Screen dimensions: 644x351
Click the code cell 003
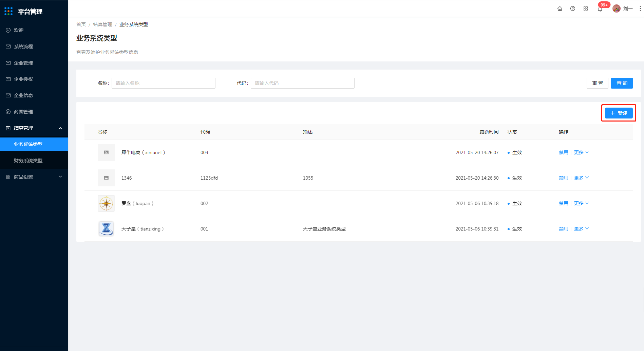(204, 152)
